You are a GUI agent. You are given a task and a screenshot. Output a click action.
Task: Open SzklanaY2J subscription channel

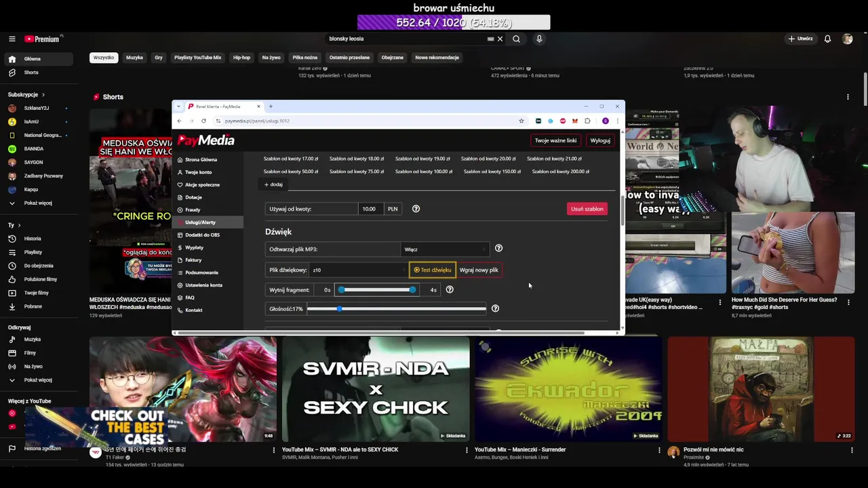coord(38,108)
